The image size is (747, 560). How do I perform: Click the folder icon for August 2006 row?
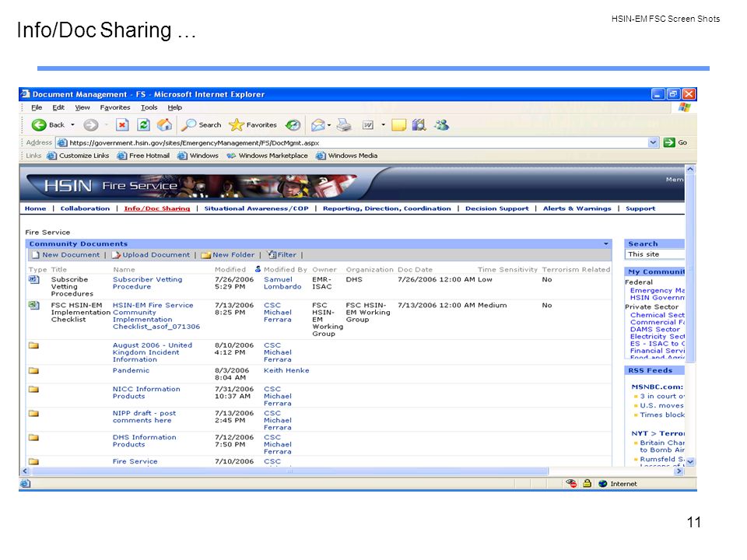pyautogui.click(x=33, y=345)
